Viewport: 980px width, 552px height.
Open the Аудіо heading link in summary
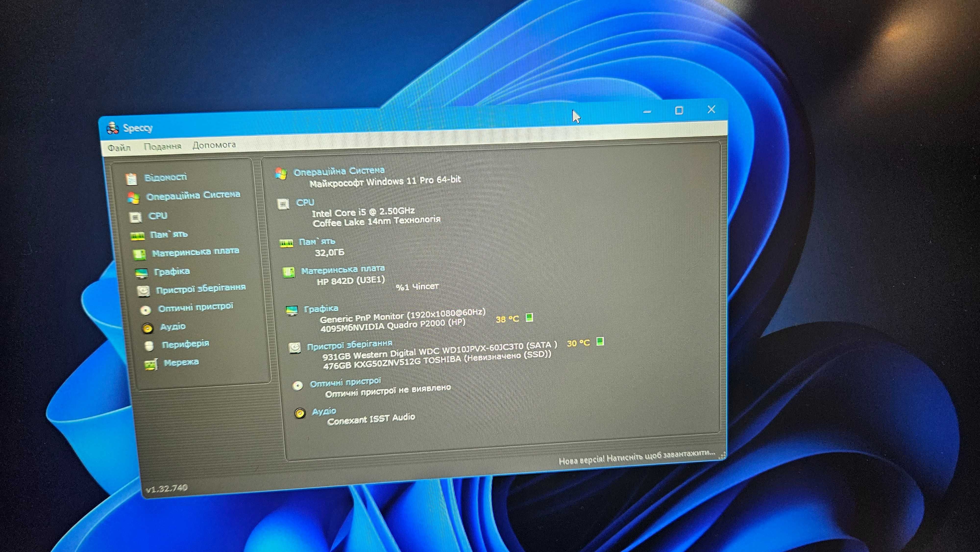(324, 411)
